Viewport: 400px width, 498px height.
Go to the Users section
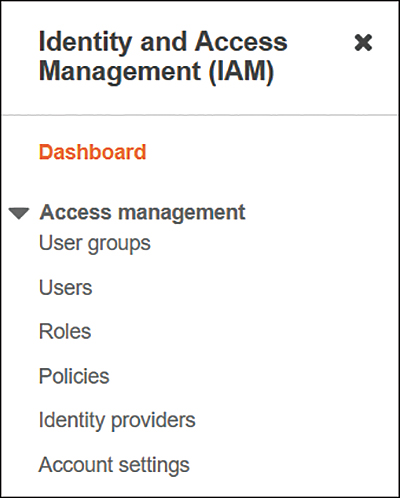pos(65,287)
